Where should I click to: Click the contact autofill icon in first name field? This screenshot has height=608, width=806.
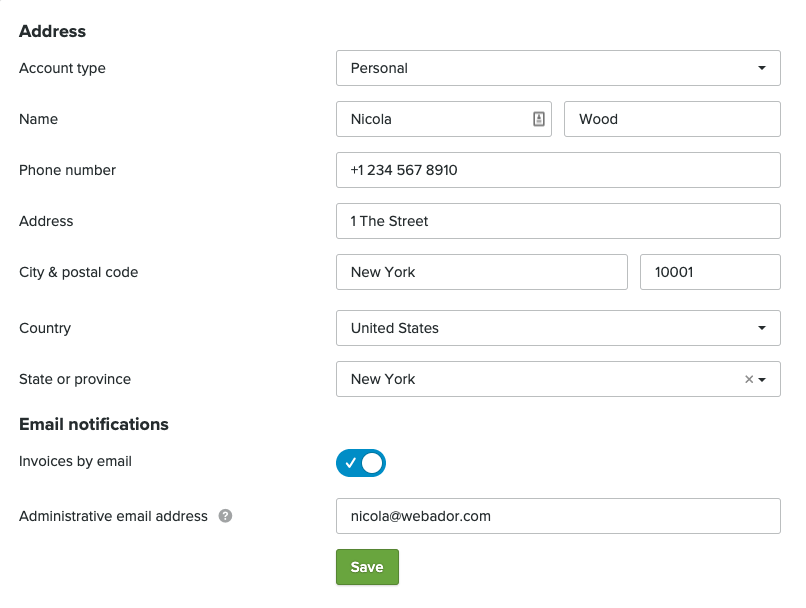coord(539,119)
